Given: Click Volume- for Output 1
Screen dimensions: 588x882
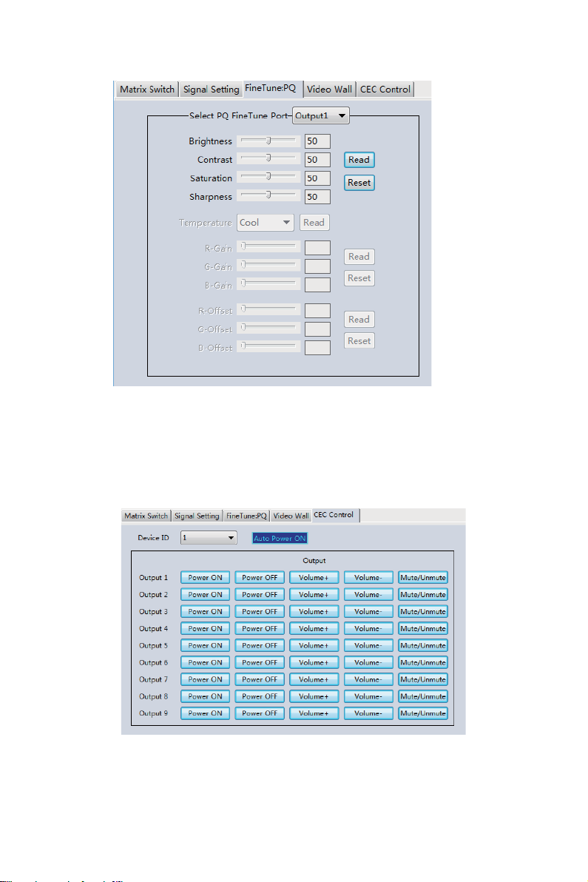Looking at the screenshot, I should [x=368, y=578].
